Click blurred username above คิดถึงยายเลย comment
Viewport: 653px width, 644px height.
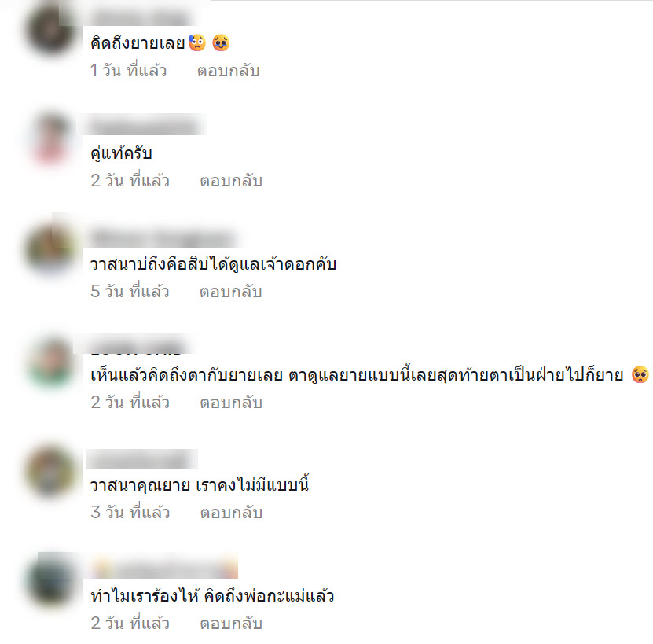140,18
